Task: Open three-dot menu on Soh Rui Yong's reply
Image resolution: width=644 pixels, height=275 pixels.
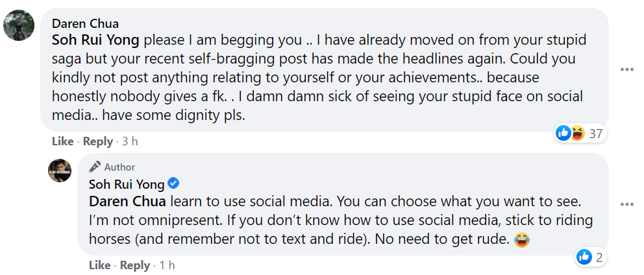Action: 626,204
